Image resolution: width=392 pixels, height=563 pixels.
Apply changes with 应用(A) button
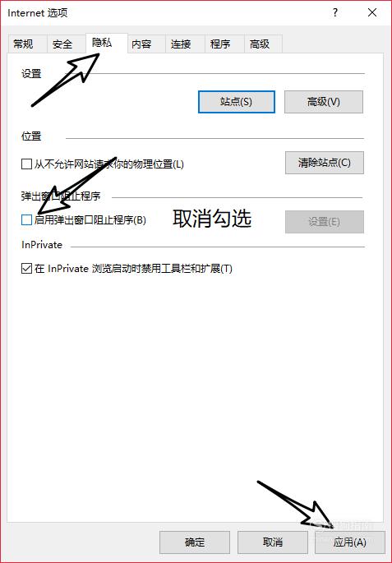pyautogui.click(x=349, y=542)
